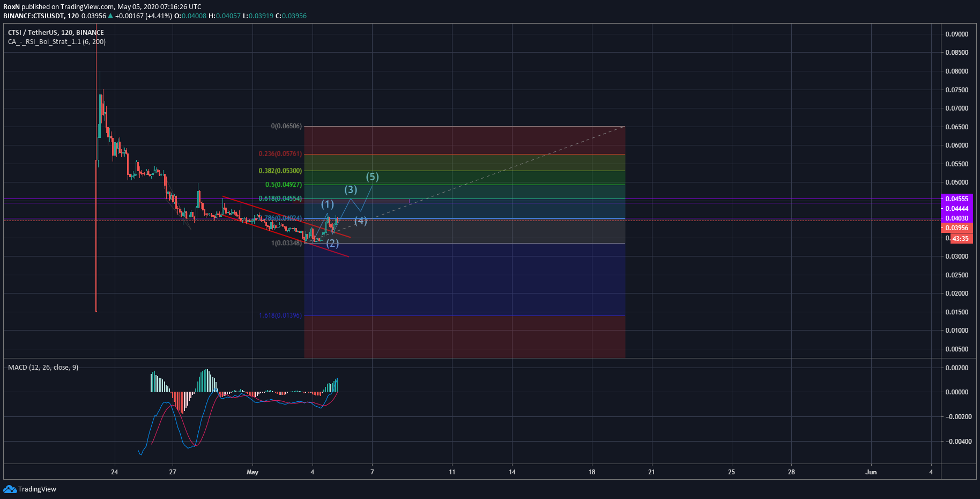Select the CTSI / TetherUS chart title
Image resolution: width=980 pixels, height=499 pixels.
click(x=56, y=32)
